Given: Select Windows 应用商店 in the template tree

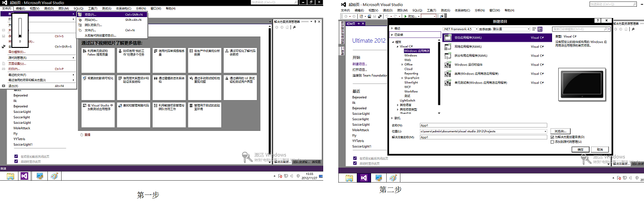Looking at the screenshot, I should pyautogui.click(x=417, y=51).
